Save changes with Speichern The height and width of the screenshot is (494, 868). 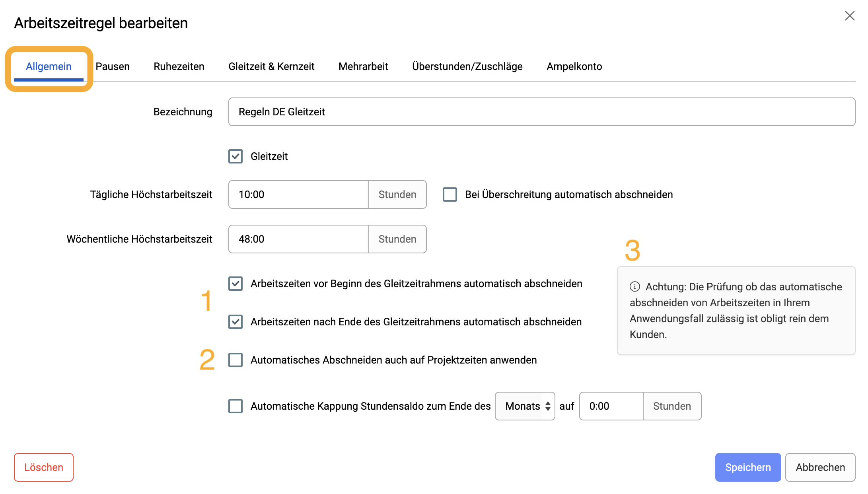click(x=748, y=467)
